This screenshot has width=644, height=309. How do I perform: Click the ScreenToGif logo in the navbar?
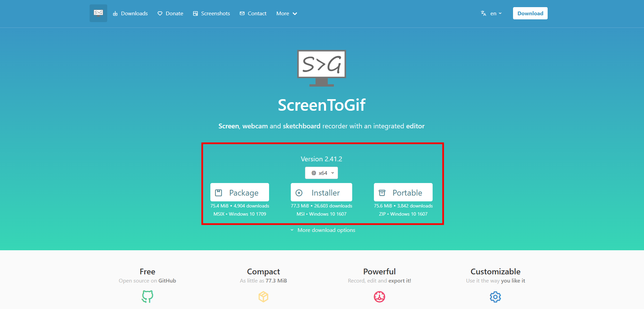click(x=98, y=13)
